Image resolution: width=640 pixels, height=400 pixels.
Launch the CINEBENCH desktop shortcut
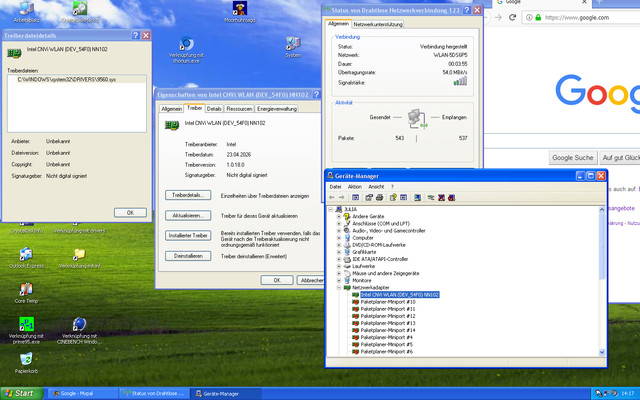79,330
